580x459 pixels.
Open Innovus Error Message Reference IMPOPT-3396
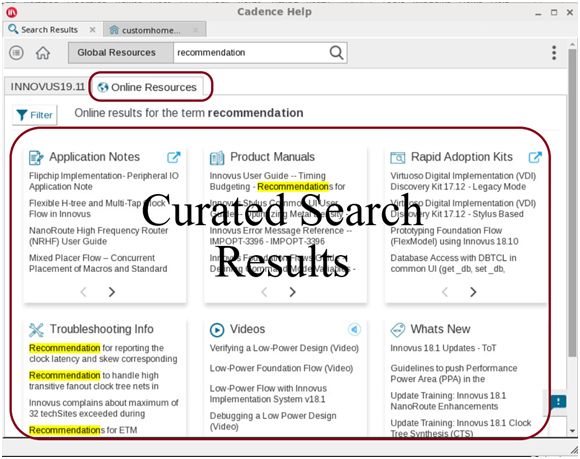point(280,236)
